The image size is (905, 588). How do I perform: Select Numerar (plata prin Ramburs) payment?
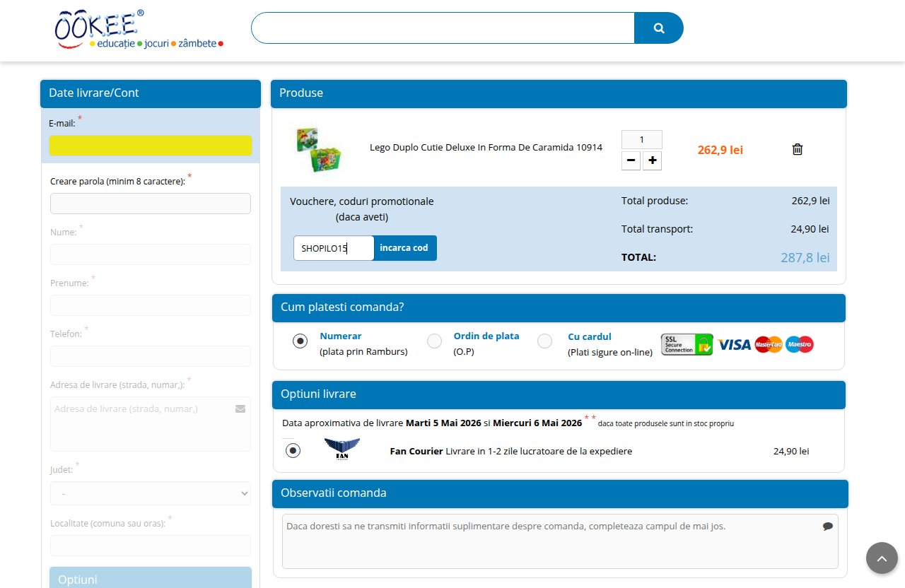click(300, 341)
